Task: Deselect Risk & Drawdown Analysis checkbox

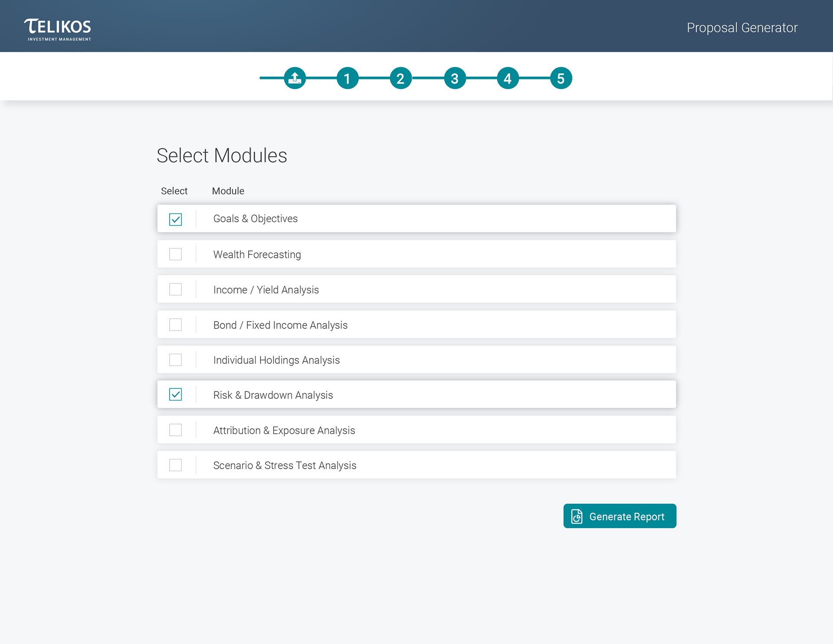Action: pyautogui.click(x=175, y=394)
